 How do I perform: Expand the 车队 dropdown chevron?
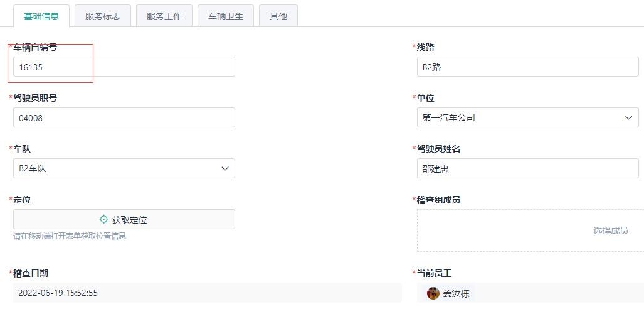point(225,169)
